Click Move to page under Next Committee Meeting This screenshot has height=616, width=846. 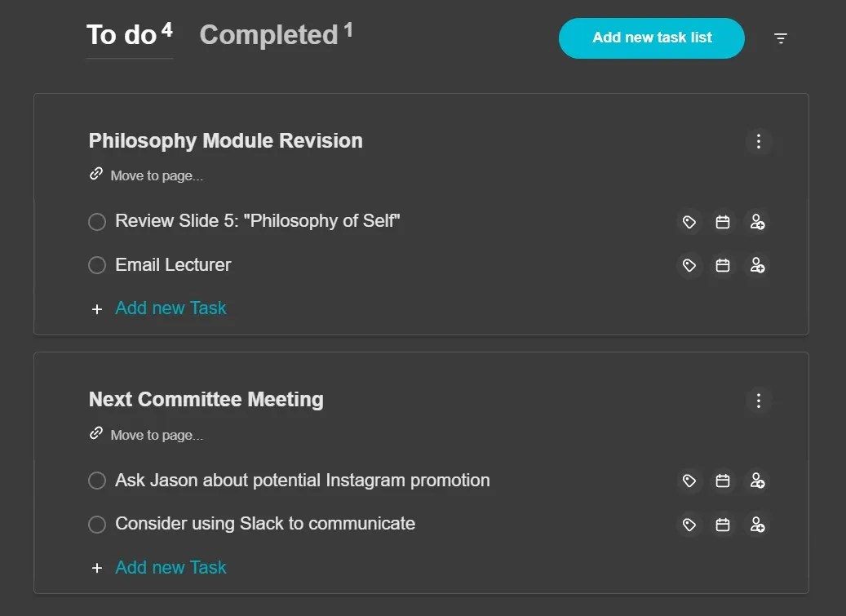tap(156, 435)
